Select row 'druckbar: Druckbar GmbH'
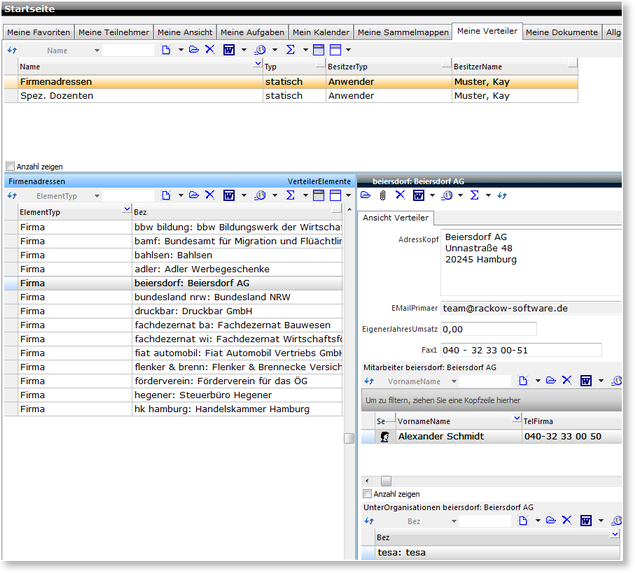The height and width of the screenshot is (573, 635). (x=173, y=311)
